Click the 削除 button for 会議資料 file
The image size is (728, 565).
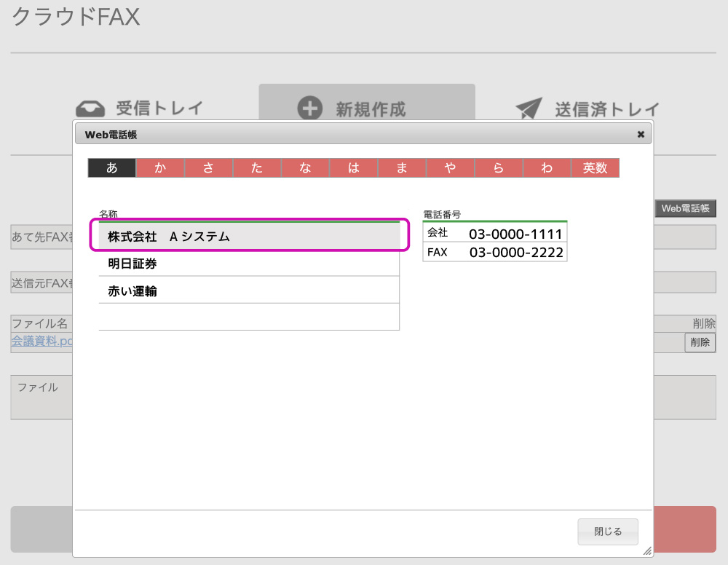click(700, 343)
